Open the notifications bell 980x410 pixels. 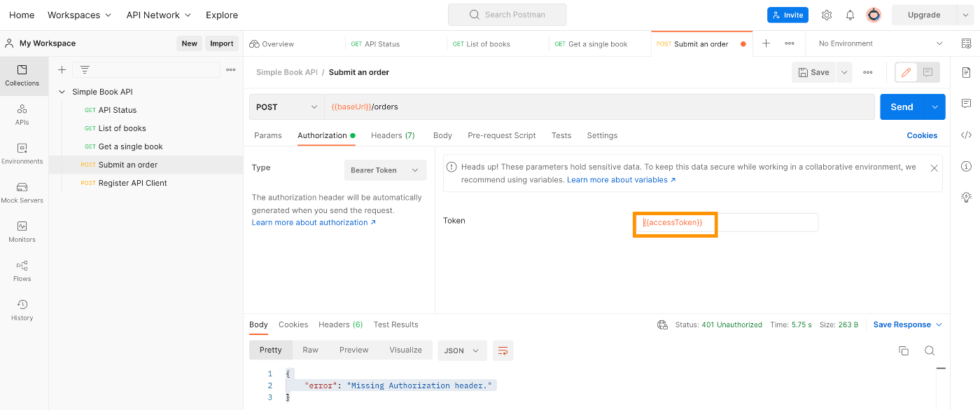[850, 15]
